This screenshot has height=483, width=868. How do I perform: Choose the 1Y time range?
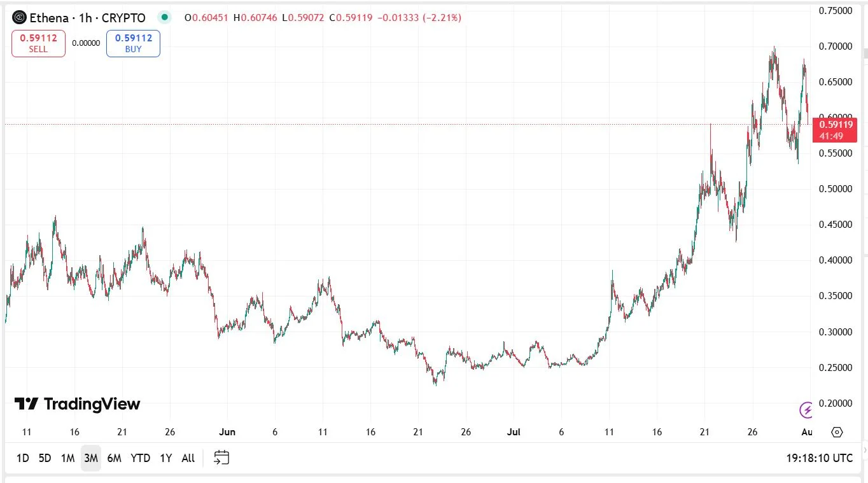pos(165,458)
